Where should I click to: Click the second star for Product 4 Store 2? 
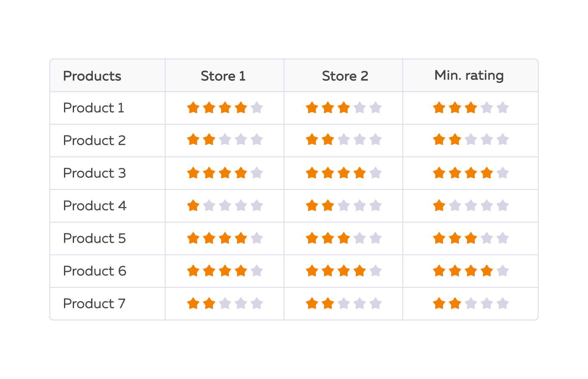point(328,206)
